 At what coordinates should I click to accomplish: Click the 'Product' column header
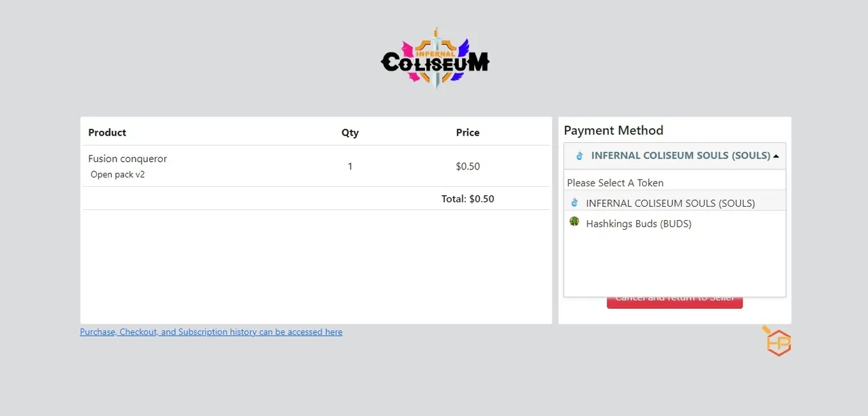[x=107, y=132]
